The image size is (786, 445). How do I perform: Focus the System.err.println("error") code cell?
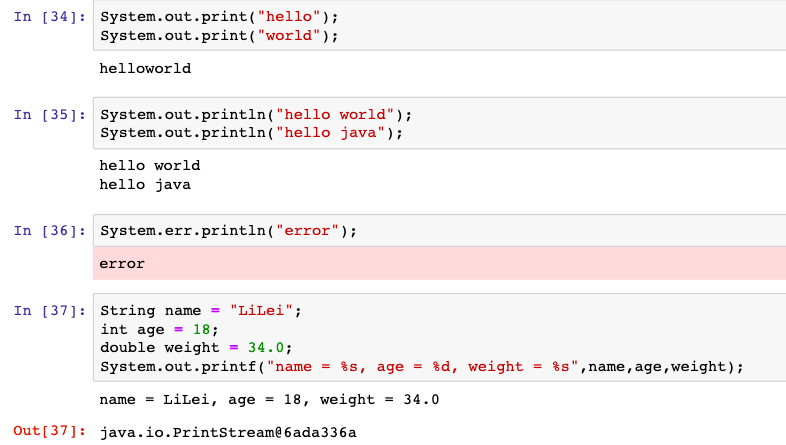pyautogui.click(x=229, y=231)
